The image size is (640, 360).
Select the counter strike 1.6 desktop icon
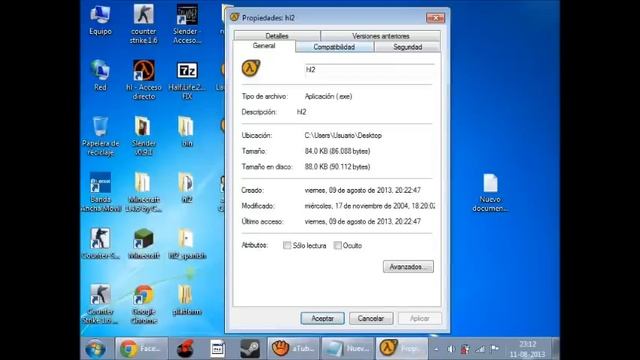(x=143, y=24)
